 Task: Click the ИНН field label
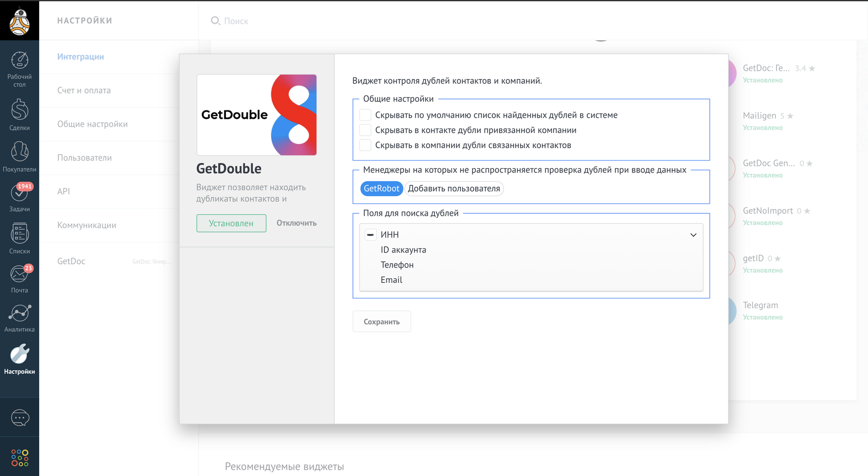click(x=390, y=234)
